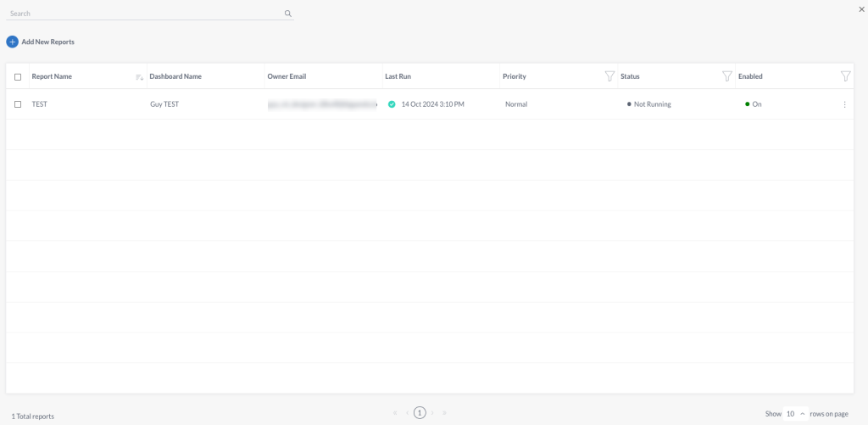Image resolution: width=868 pixels, height=425 pixels.
Task: Click the blue plus Add New Reports icon
Action: (x=12, y=42)
